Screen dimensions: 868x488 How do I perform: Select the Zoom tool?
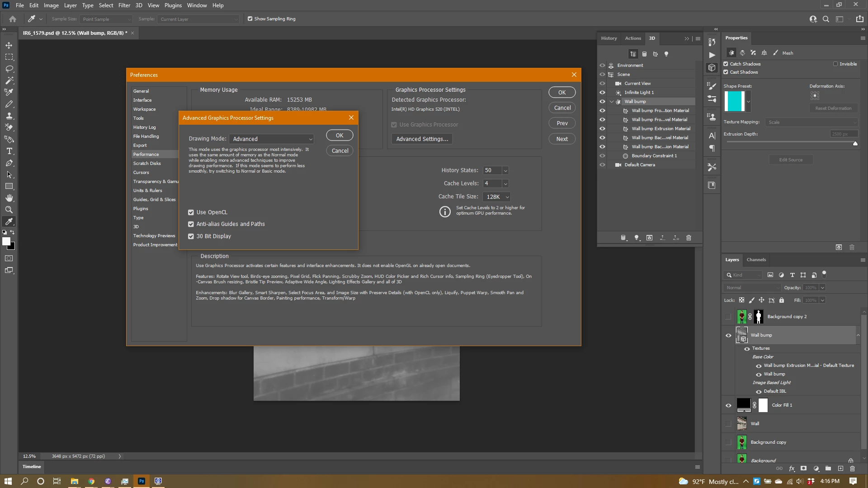coord(9,210)
